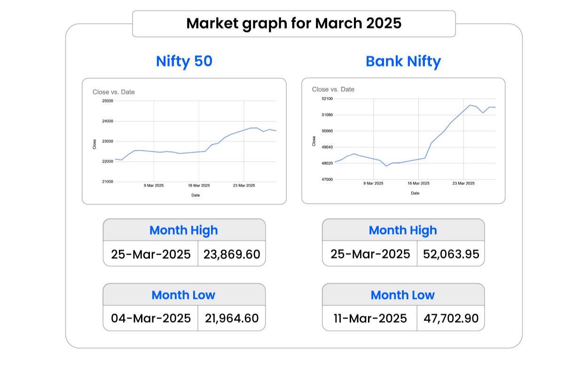The image size is (588, 366).
Task: Select the 23,869.60 high value cell
Action: (232, 254)
